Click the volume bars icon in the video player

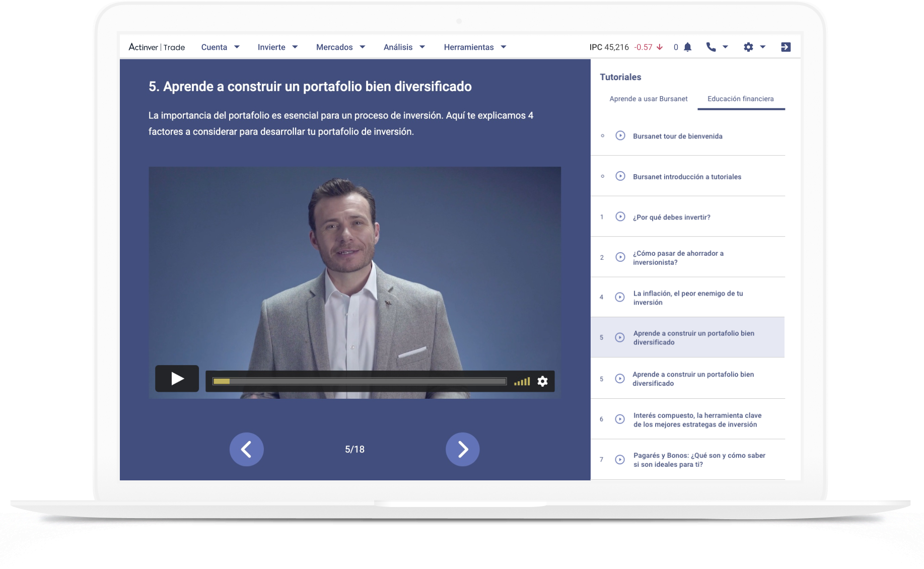tap(522, 381)
